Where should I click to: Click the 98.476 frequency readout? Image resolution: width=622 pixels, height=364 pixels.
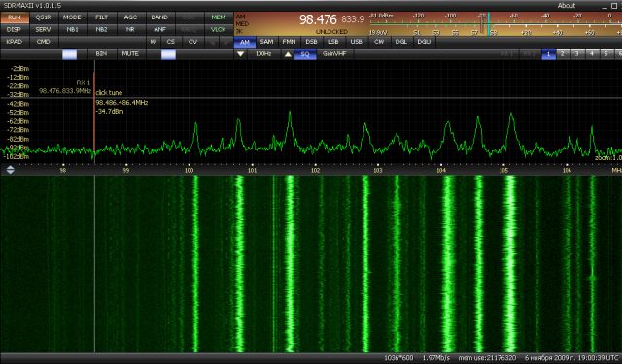tap(318, 19)
